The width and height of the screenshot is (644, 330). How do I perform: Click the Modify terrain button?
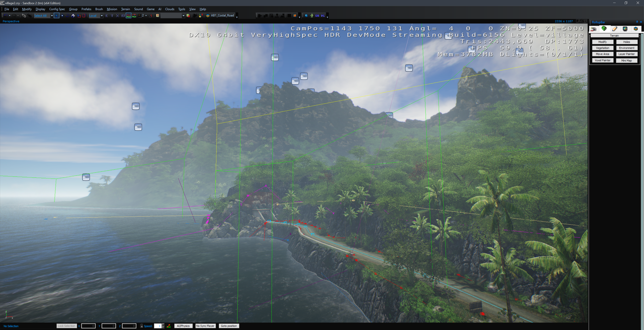tap(603, 42)
